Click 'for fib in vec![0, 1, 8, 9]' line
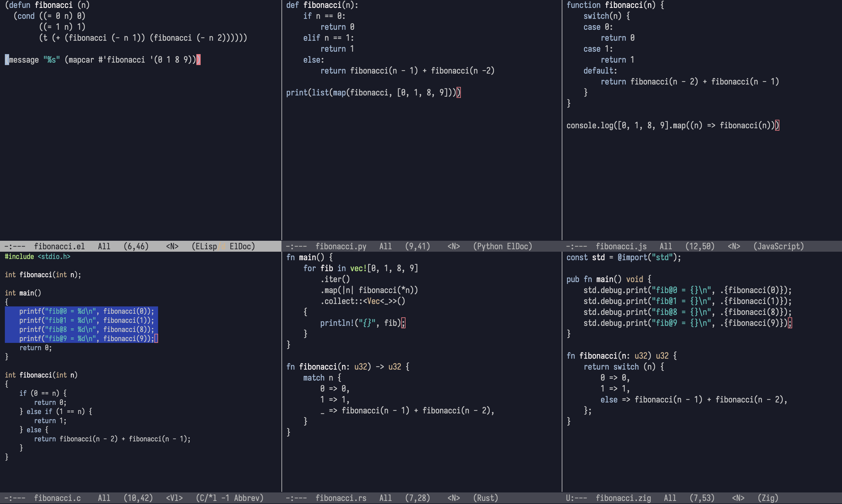 click(x=361, y=268)
